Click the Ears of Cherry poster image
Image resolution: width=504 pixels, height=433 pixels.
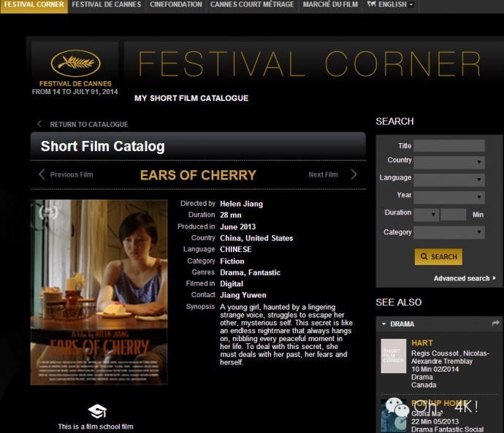click(x=99, y=292)
